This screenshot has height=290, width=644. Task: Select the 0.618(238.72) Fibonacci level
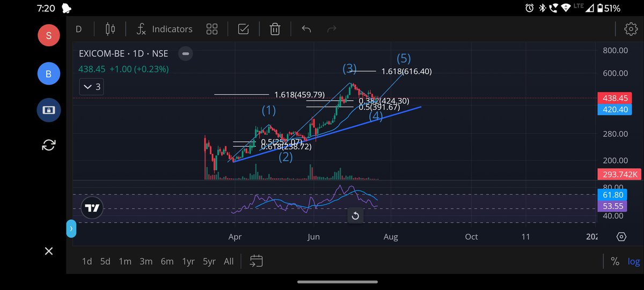click(x=286, y=147)
